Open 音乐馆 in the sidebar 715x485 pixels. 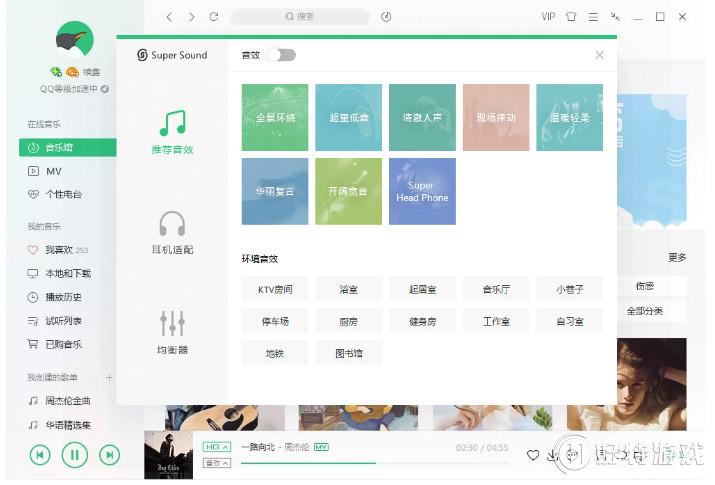click(x=67, y=147)
